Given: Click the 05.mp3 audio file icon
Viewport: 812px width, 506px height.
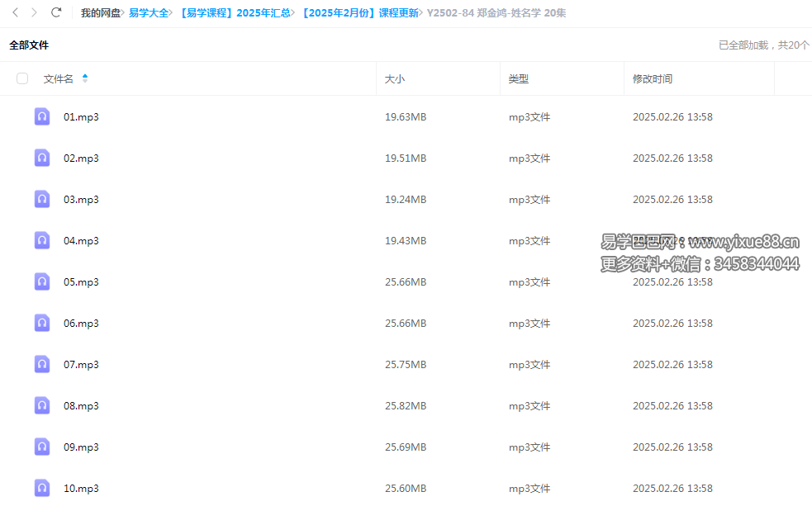Looking at the screenshot, I should (x=42, y=281).
